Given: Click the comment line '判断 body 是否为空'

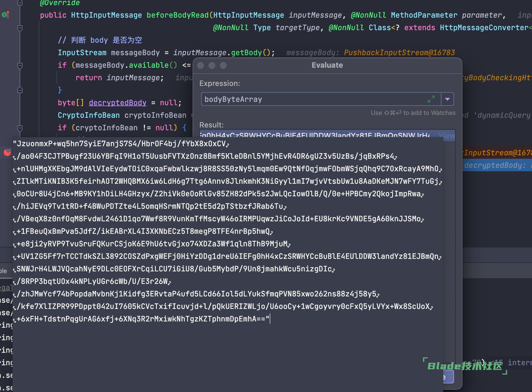Looking at the screenshot, I should coord(100,40).
